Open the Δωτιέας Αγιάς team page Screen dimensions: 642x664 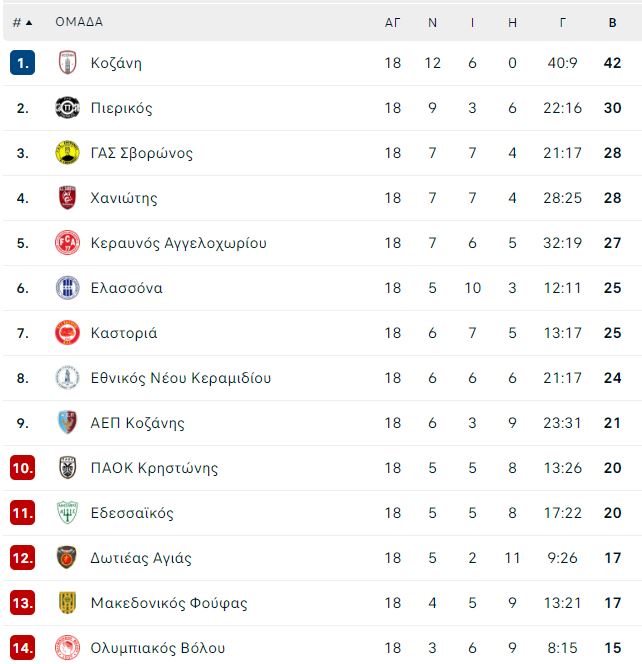pos(141,558)
